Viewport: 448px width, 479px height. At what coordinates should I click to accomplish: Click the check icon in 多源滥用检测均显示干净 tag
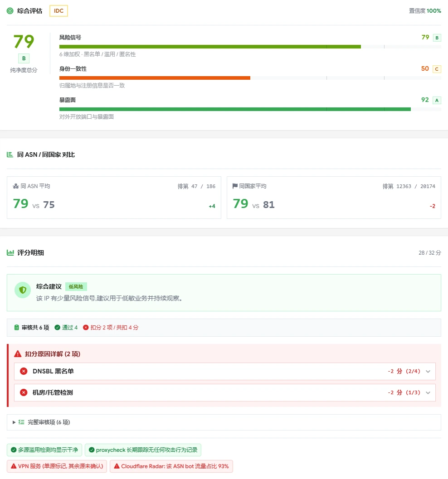pos(14,450)
